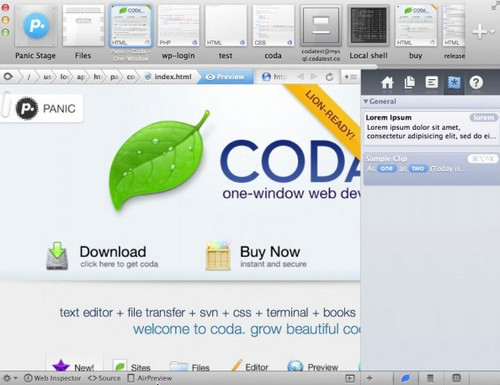The height and width of the screenshot is (385, 500).
Task: Switch to the buy HTML tab
Action: point(416,32)
